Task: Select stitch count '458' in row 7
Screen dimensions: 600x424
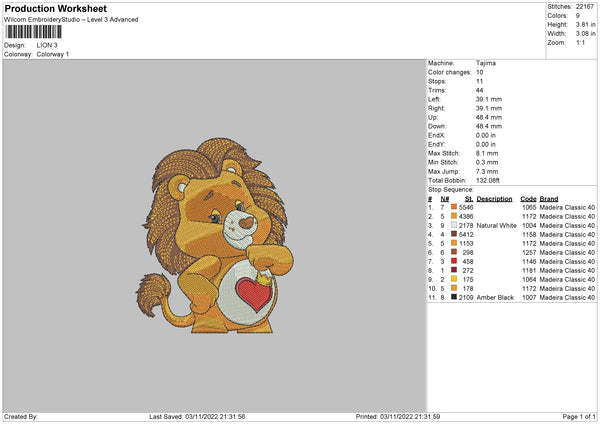Action: (468, 261)
